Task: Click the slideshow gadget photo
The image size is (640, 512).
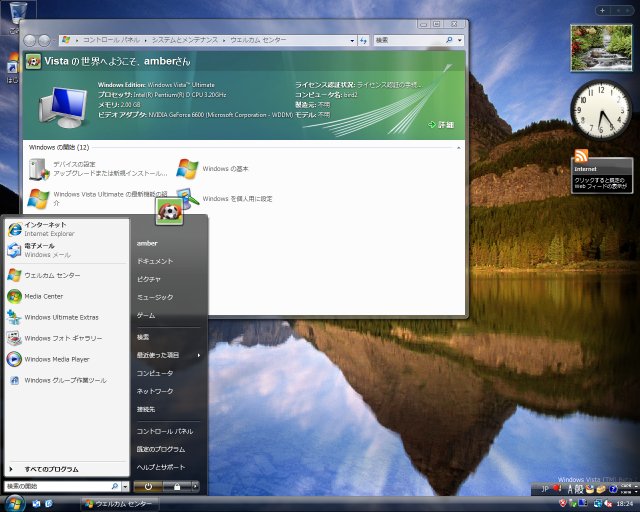Action: [601, 47]
